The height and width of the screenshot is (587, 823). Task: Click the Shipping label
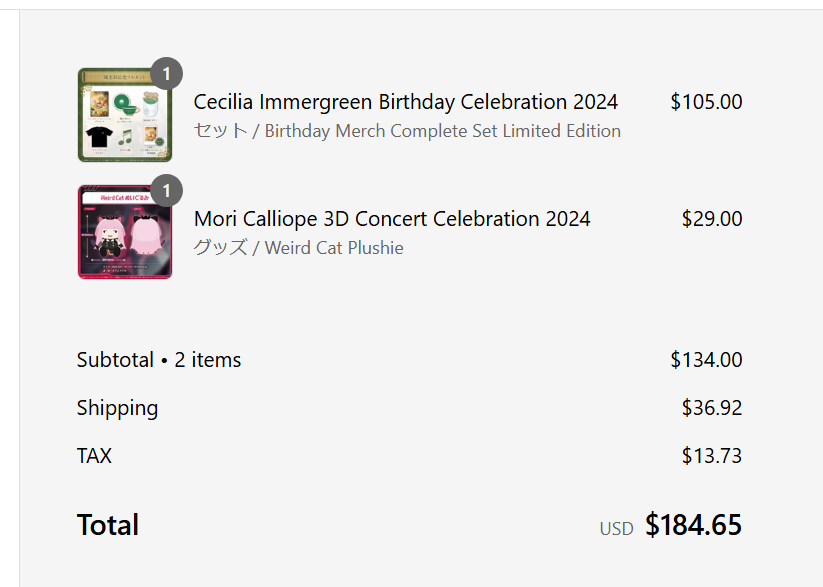118,408
